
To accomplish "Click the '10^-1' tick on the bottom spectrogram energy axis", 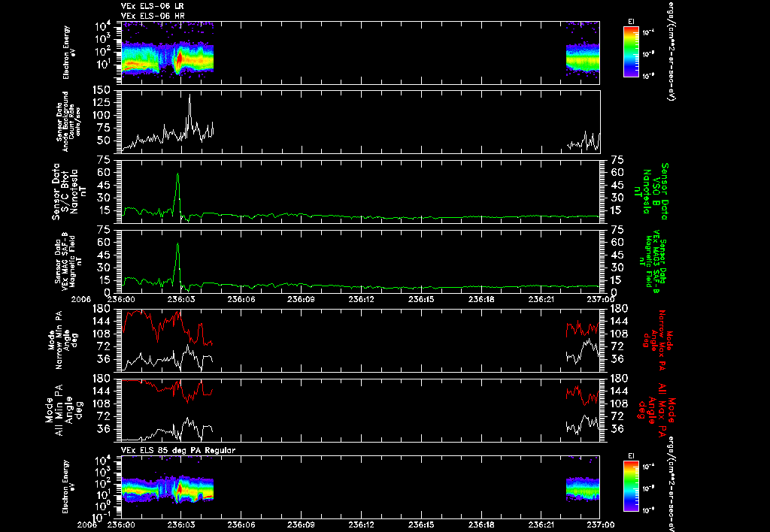I will (x=102, y=517).
